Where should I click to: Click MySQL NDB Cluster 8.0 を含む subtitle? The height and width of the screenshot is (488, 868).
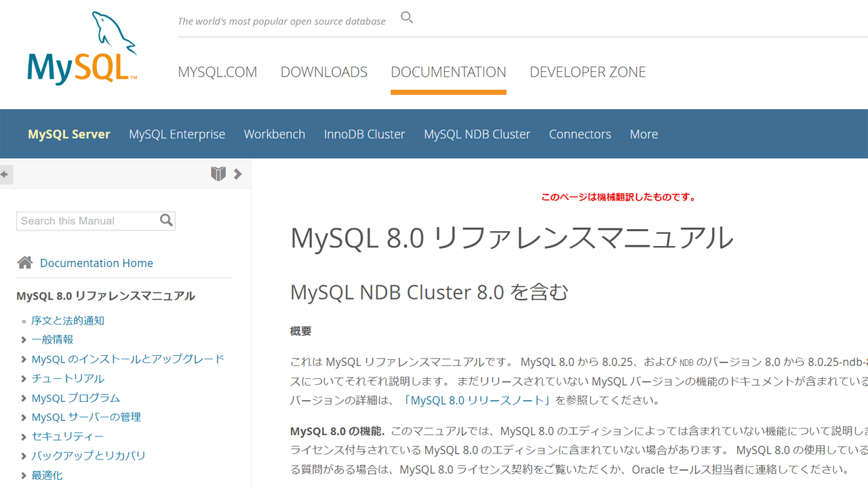click(x=429, y=292)
